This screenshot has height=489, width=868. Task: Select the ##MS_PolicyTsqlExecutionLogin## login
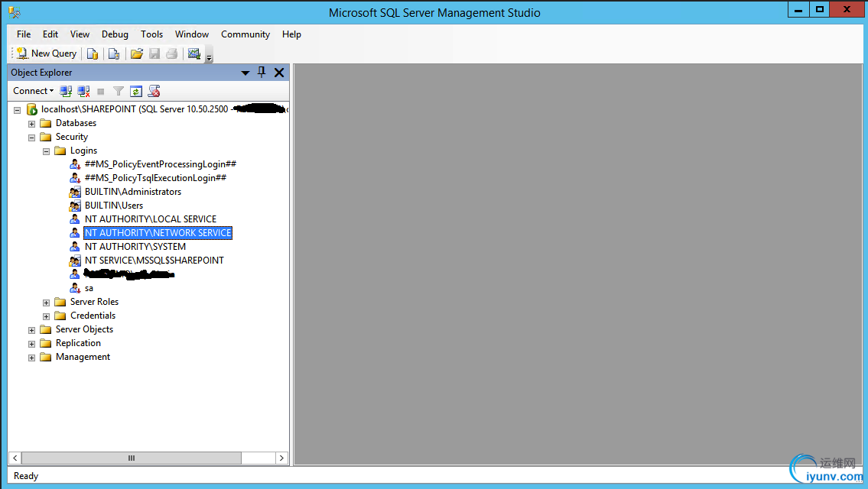tap(155, 177)
